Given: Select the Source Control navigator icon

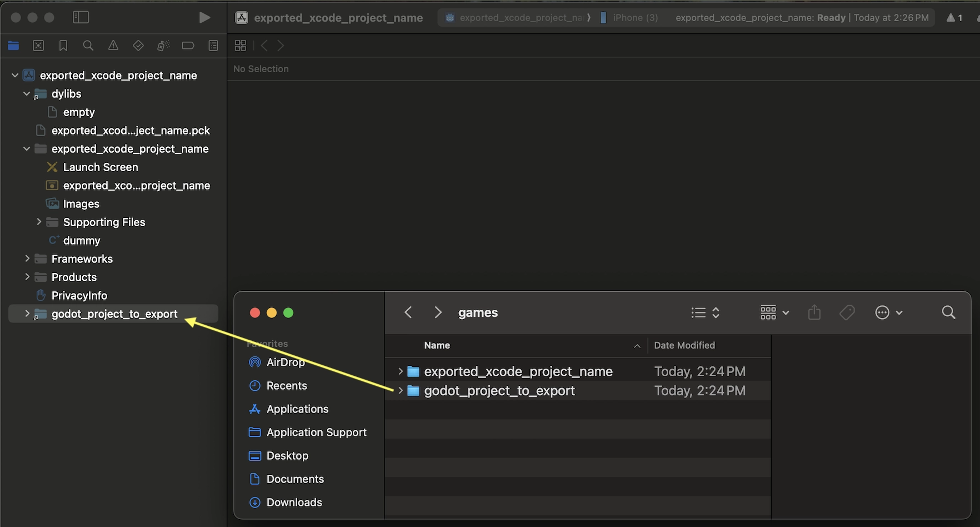Looking at the screenshot, I should (x=38, y=46).
